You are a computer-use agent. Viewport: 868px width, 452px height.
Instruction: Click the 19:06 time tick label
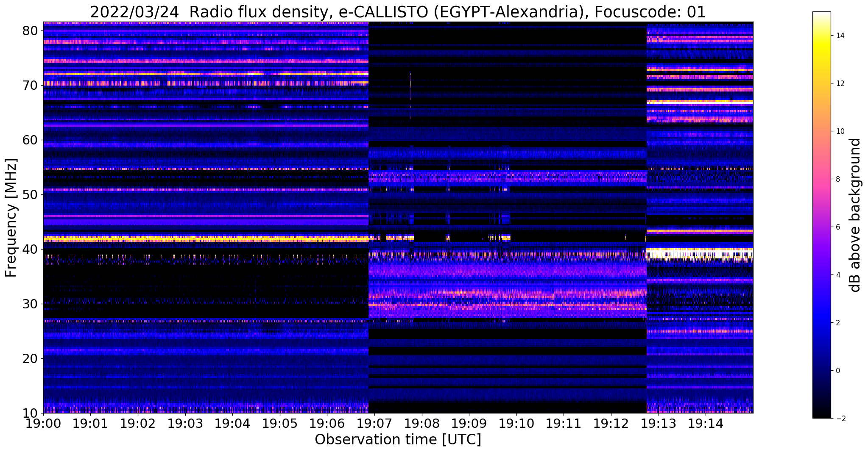point(327,423)
